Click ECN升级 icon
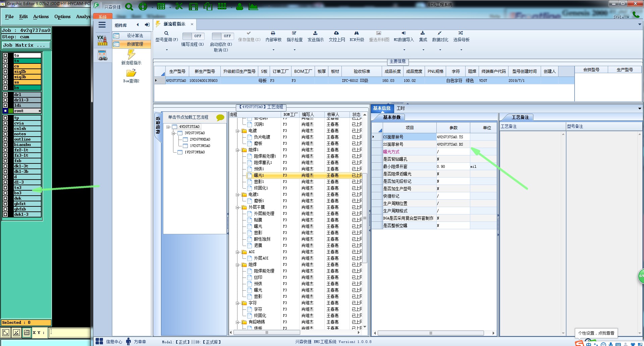The height and width of the screenshot is (346, 644). click(x=357, y=33)
